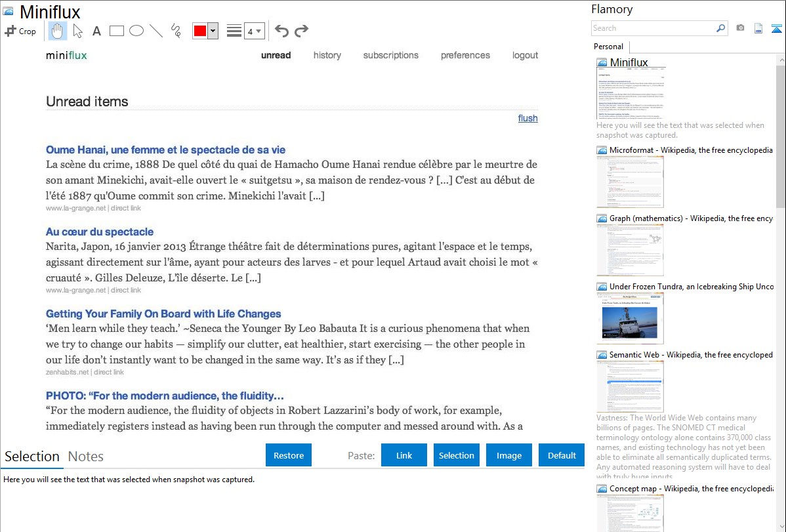
Task: Open the Microformat Wikipedia snapshot thumbnail
Action: point(630,182)
